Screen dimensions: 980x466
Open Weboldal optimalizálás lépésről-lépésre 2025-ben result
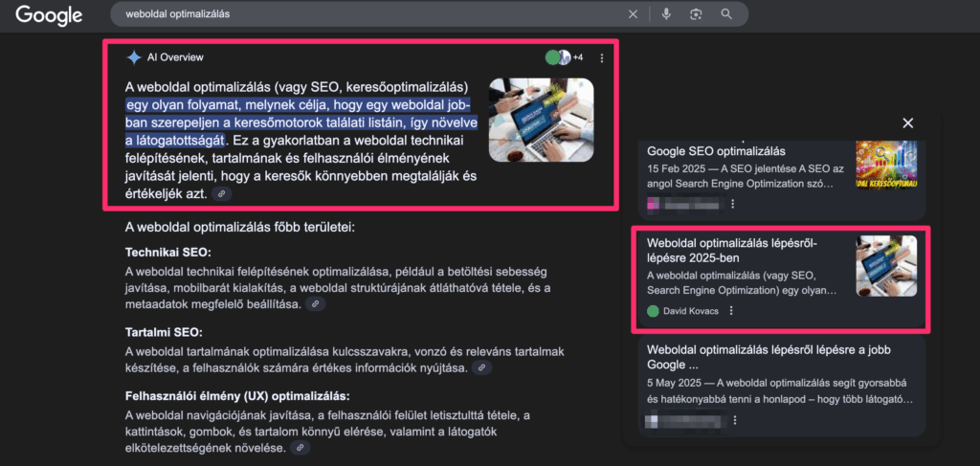(x=745, y=251)
